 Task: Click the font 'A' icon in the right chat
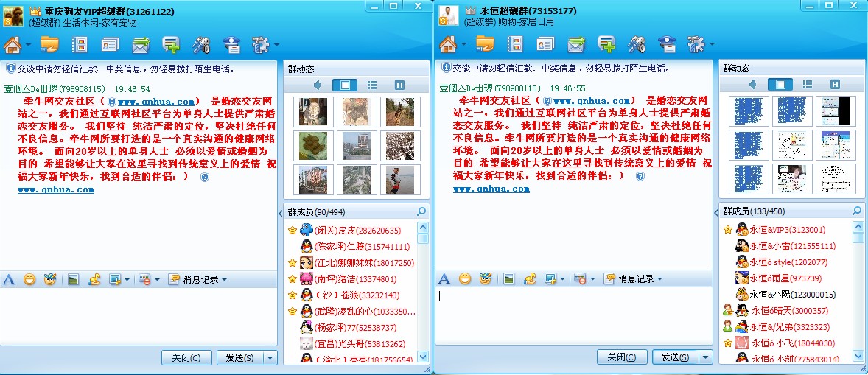(x=444, y=279)
